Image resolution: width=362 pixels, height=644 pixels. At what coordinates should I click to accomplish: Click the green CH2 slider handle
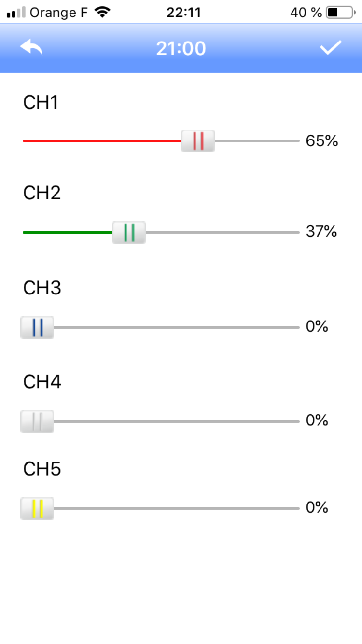point(129,232)
